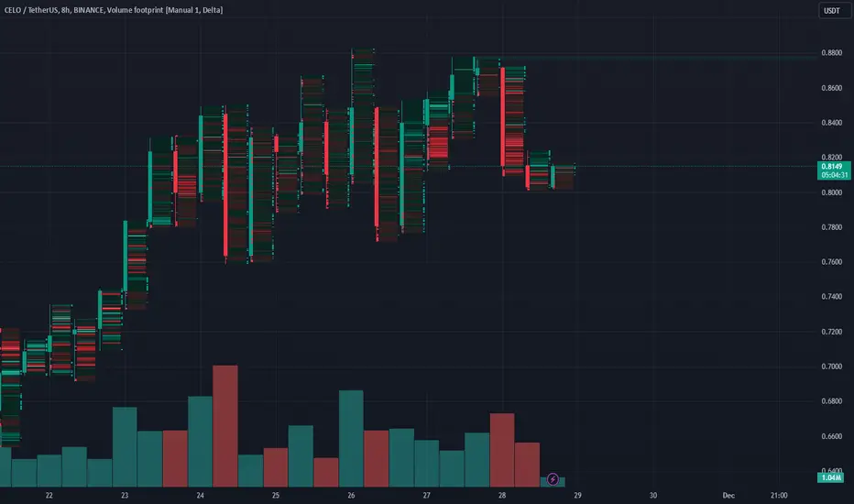Viewport: 854px width, 504px height.
Task: Click the chart title CELO / TetherUS legend
Action: pos(114,10)
